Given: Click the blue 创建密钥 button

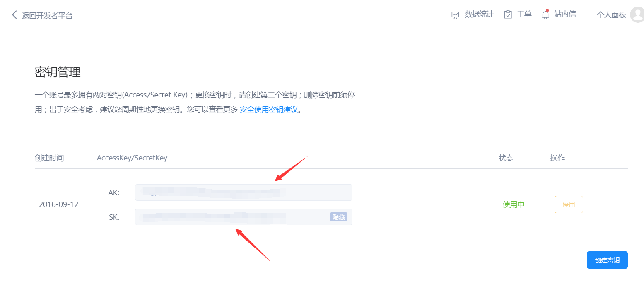Looking at the screenshot, I should pos(607,260).
